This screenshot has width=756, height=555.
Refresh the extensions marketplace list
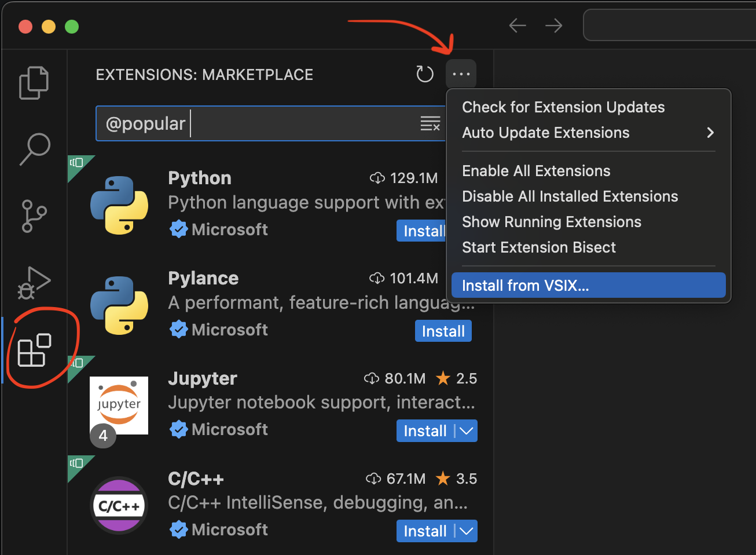425,74
